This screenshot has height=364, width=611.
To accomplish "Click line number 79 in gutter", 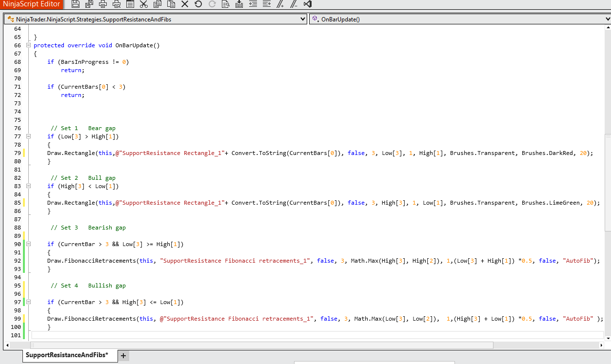I will coord(18,153).
